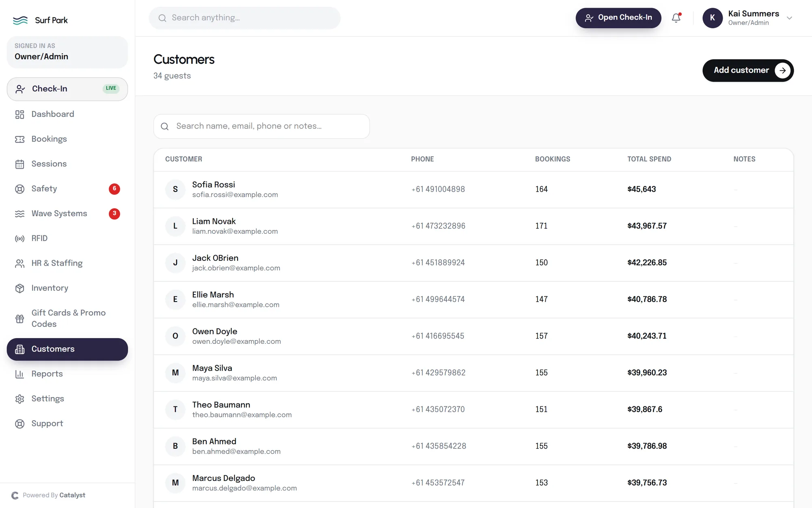Click Theo Baumann bookings count 151
The width and height of the screenshot is (812, 508).
(541, 409)
